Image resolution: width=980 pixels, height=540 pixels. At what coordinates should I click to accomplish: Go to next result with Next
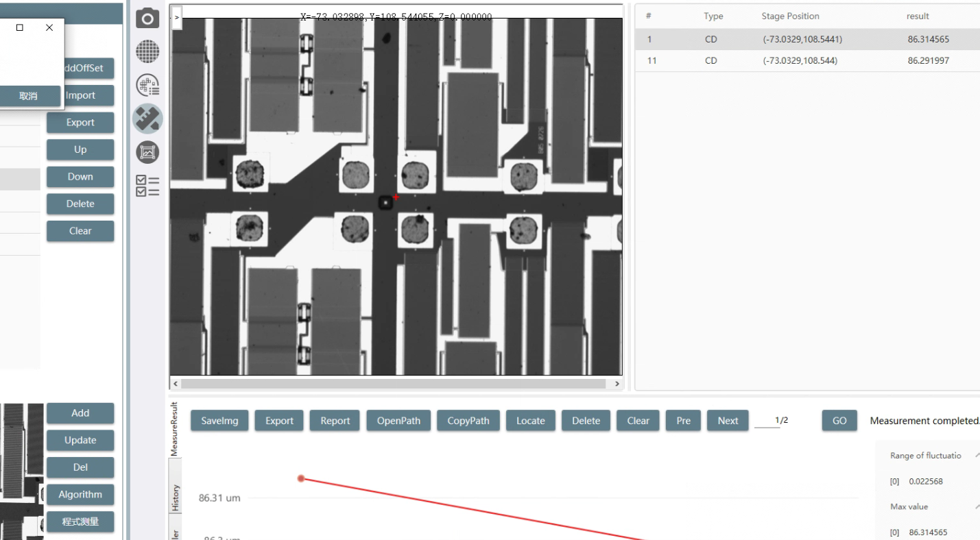coord(728,421)
